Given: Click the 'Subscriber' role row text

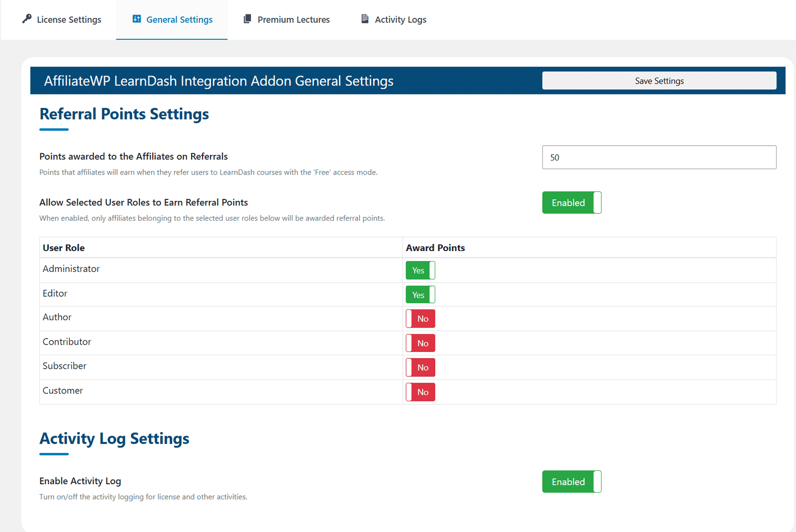Looking at the screenshot, I should click(65, 366).
